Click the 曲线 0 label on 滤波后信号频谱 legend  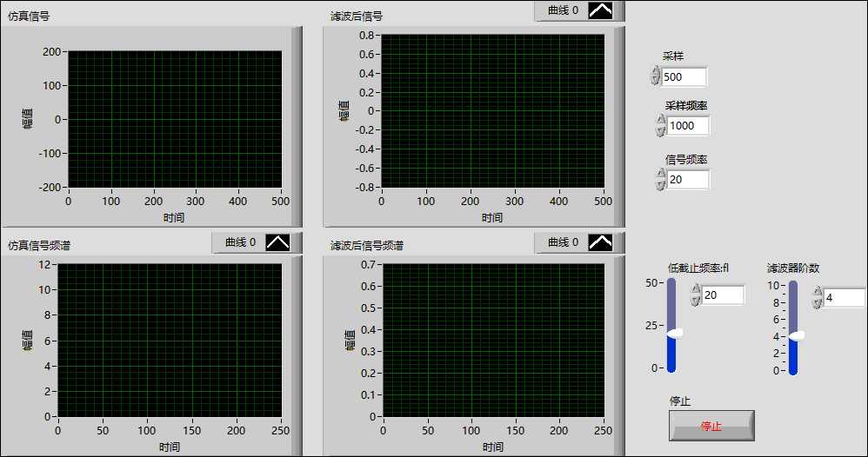pyautogui.click(x=563, y=242)
